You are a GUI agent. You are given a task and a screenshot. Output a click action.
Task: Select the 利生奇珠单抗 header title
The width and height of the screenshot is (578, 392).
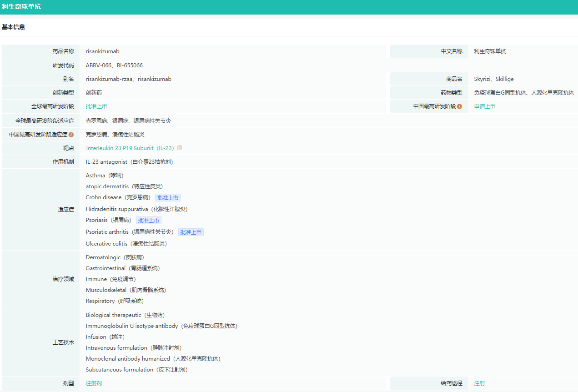(21, 7)
